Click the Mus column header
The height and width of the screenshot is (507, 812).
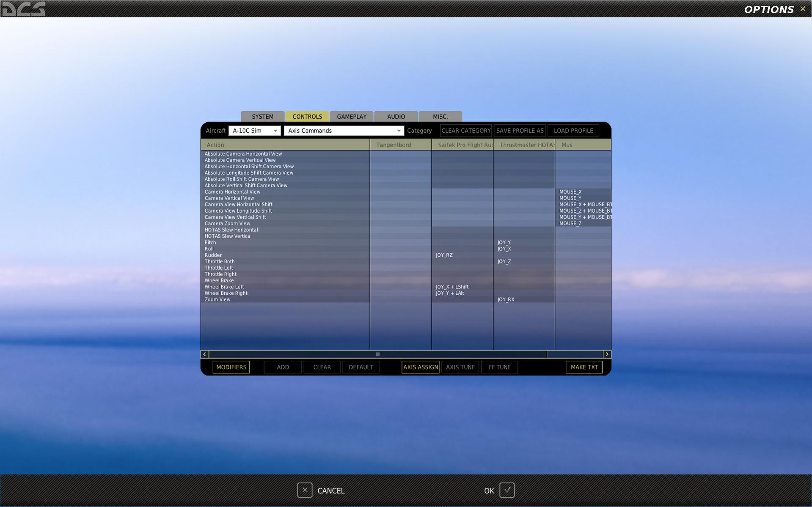[x=583, y=145]
